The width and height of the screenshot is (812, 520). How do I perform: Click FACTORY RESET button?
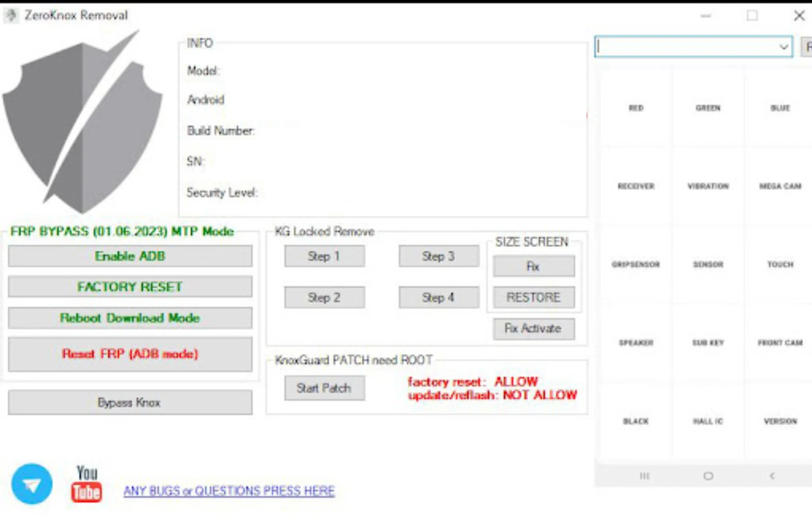point(130,287)
